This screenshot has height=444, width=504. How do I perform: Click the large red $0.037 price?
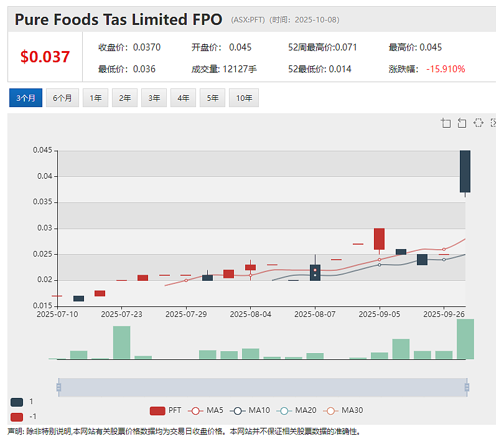[x=45, y=57]
